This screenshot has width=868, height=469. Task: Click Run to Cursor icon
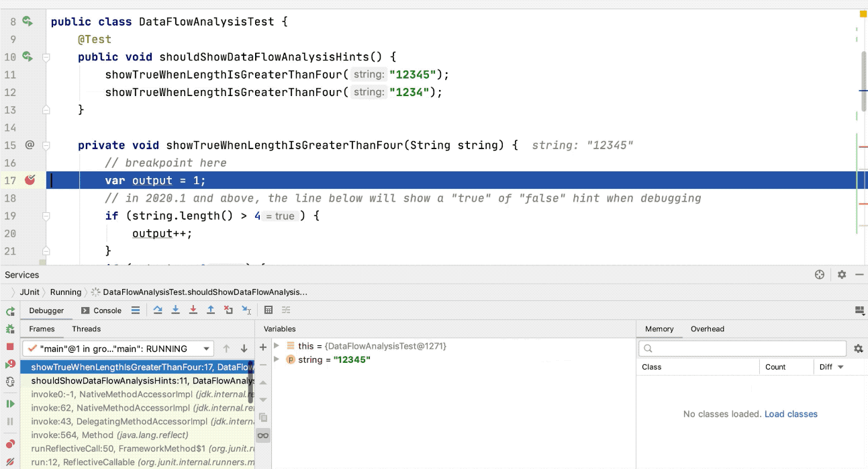246,310
